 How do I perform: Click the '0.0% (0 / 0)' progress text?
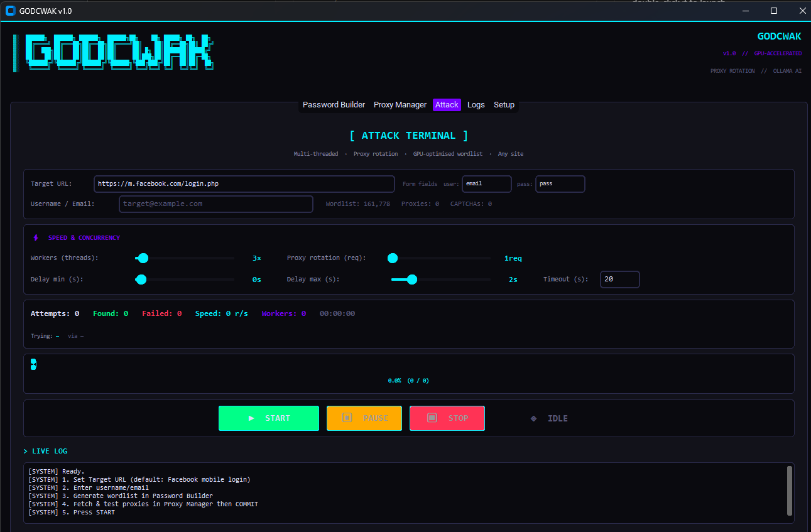(x=409, y=381)
